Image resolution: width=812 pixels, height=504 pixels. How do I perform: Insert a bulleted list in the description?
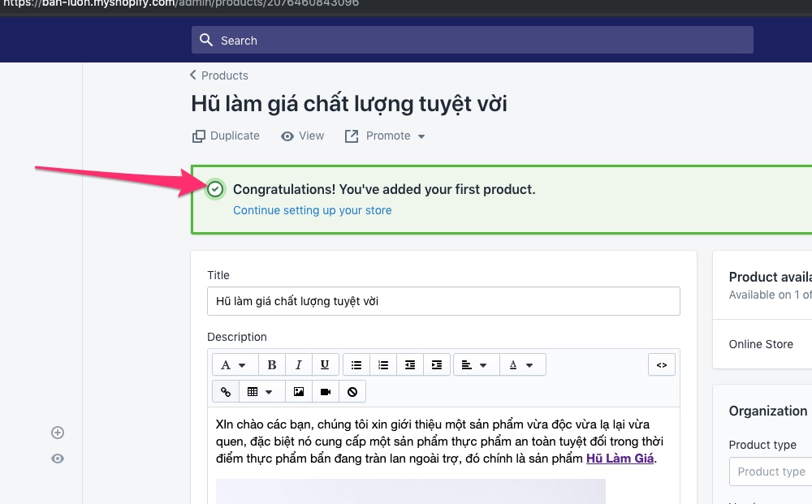(356, 364)
